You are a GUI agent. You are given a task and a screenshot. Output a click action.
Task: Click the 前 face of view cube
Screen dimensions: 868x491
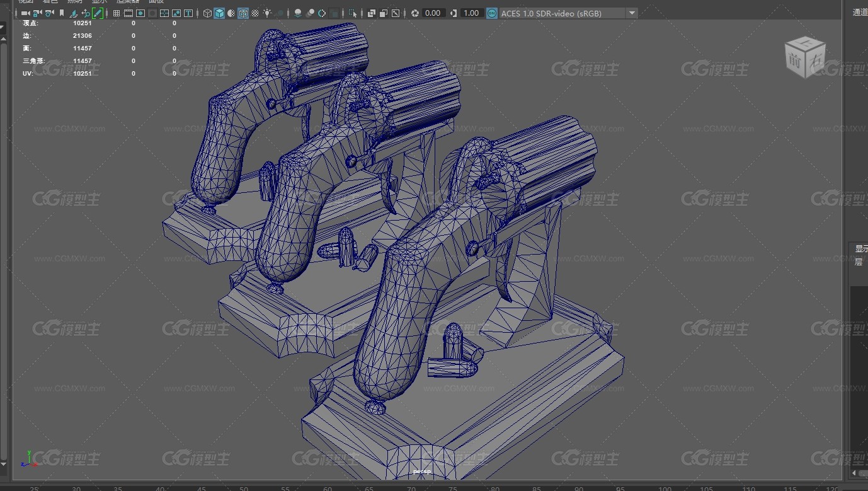794,60
